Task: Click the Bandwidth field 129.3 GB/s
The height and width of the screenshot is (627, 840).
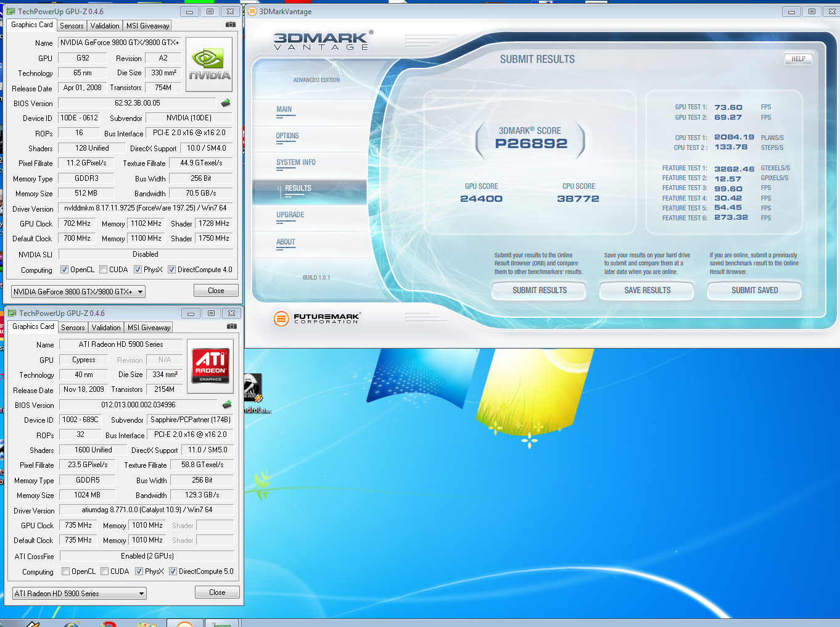Action: 202,495
